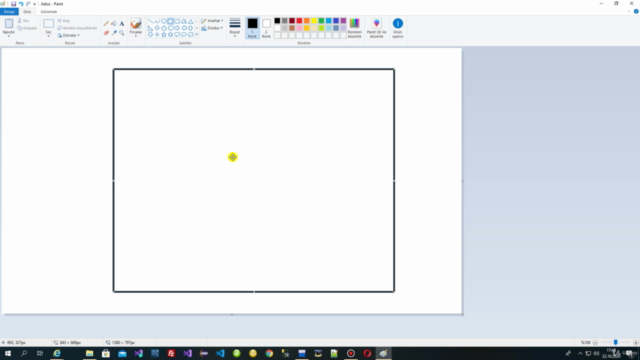Select the Pencil tool
640x360 pixels.
(x=106, y=24)
